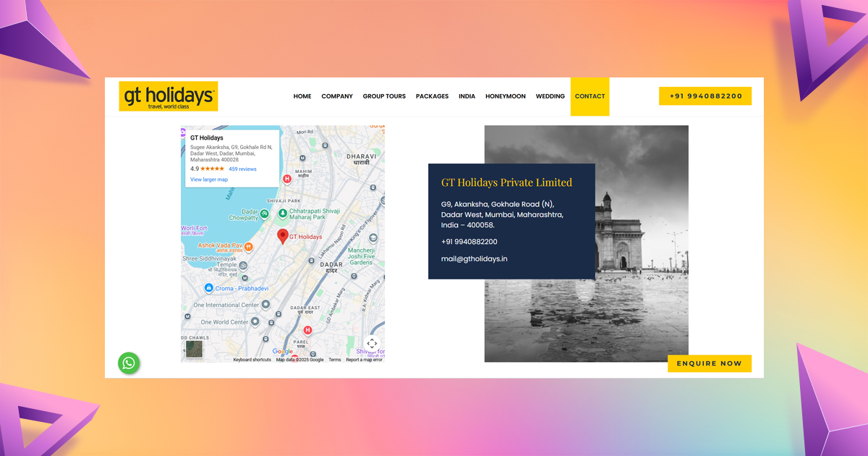This screenshot has height=456, width=868.
Task: Select Chhatrapati Shivaji Maharaj Park marker
Action: (281, 213)
